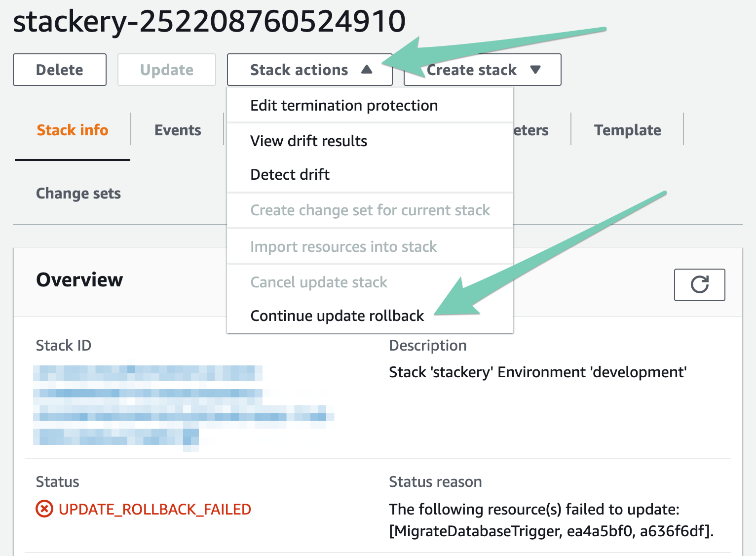This screenshot has height=556, width=756.
Task: Expand the Create stack dropdown arrow
Action: point(535,70)
